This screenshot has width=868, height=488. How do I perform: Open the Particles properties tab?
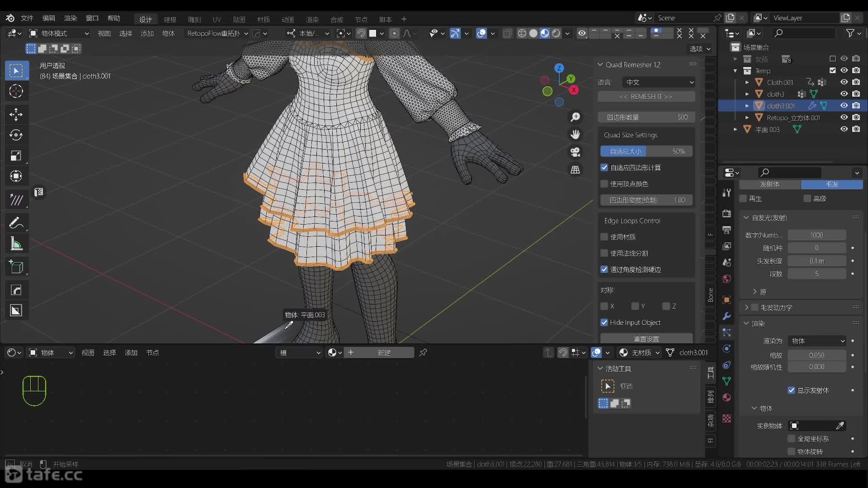[x=726, y=333]
